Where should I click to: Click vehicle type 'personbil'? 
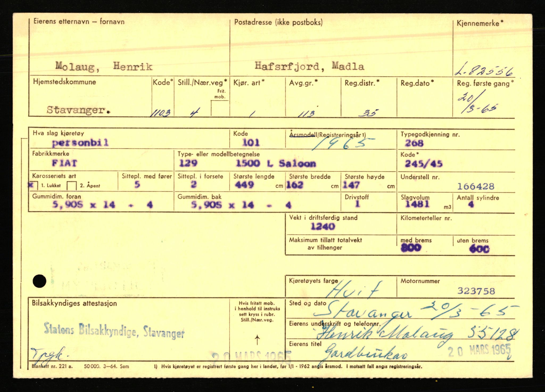(x=80, y=143)
